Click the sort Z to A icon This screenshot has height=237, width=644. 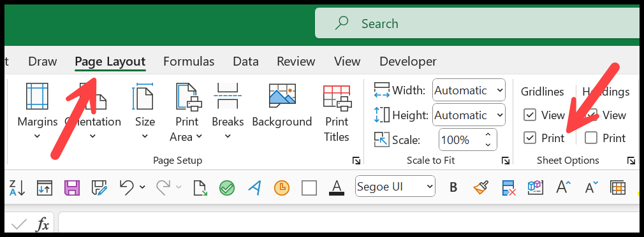17,188
